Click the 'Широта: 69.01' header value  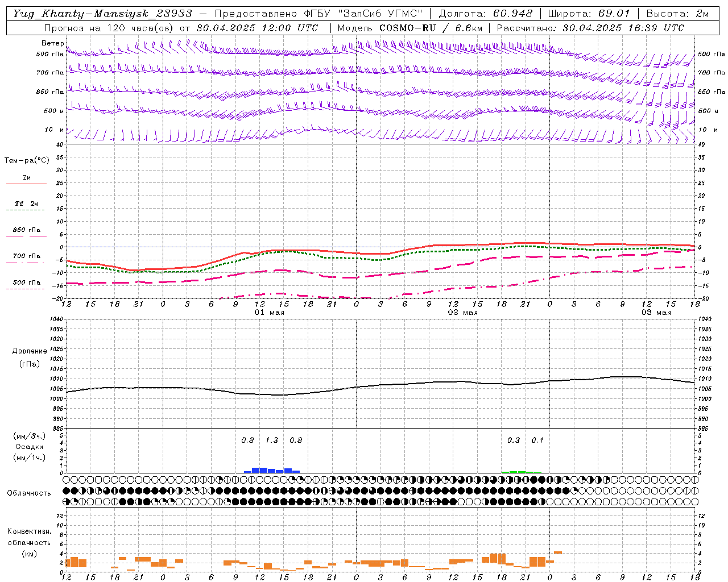point(589,14)
